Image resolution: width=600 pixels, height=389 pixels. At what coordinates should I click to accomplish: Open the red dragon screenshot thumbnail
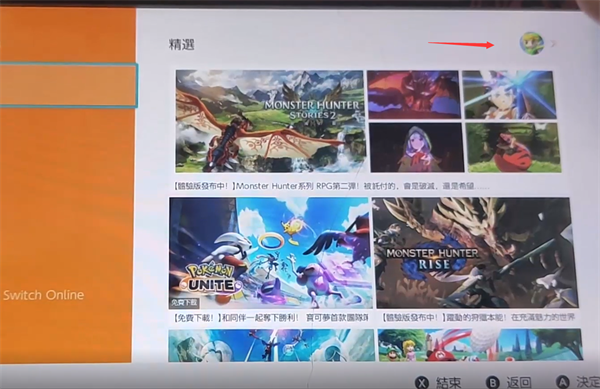pyautogui.click(x=413, y=94)
